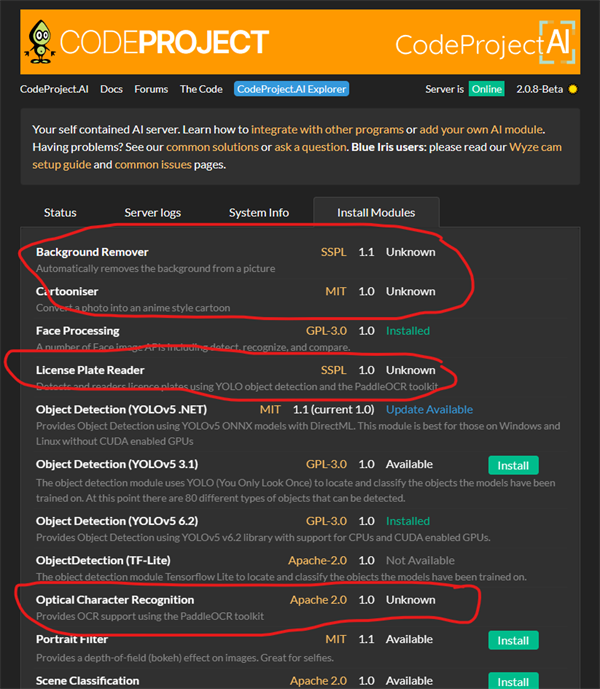The width and height of the screenshot is (600, 689).
Task: Open the 'common issues' link
Action: coord(153,165)
